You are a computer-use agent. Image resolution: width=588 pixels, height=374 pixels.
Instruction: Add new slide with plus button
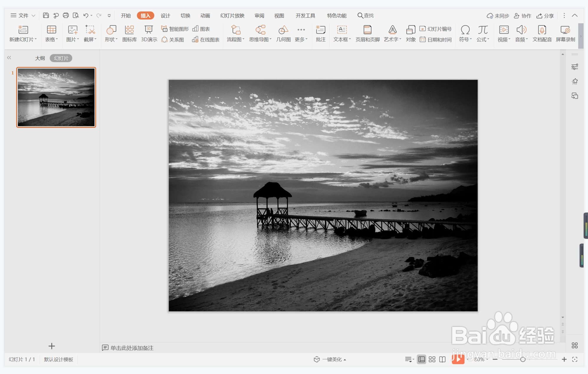coord(52,346)
